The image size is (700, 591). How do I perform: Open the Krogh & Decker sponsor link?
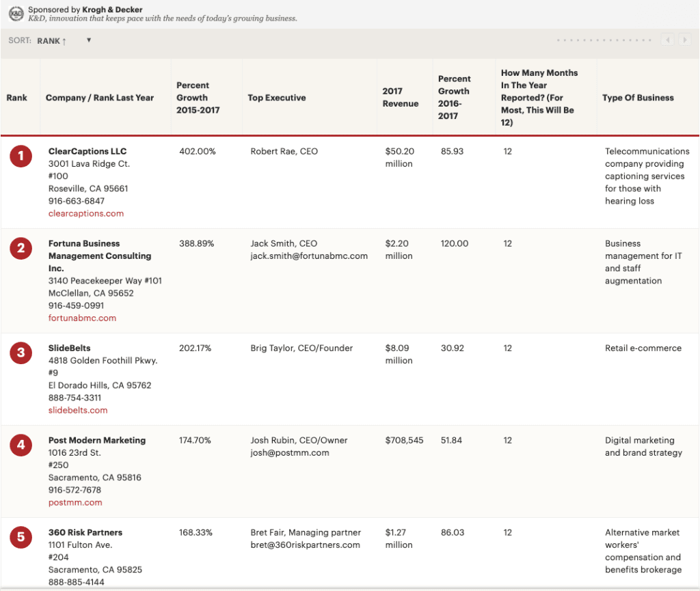[112, 10]
